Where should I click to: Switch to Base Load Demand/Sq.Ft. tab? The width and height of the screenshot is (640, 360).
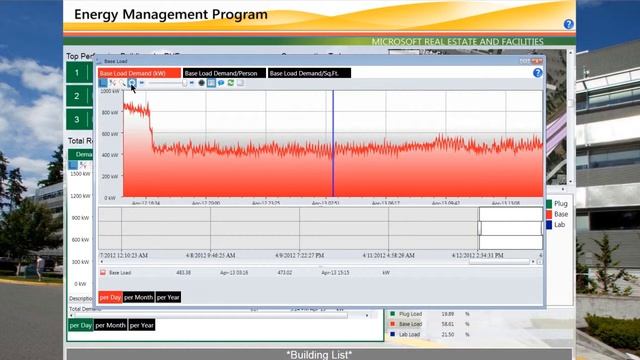click(x=309, y=73)
